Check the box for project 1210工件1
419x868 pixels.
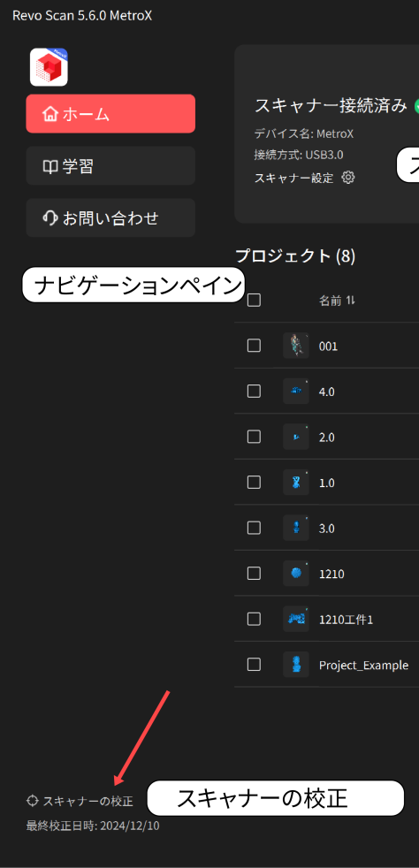pyautogui.click(x=254, y=619)
